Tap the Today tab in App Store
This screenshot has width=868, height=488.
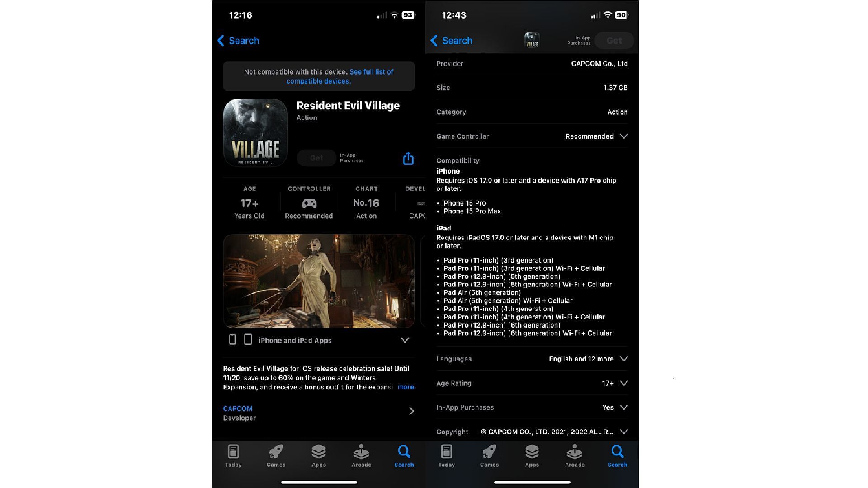pos(233,456)
